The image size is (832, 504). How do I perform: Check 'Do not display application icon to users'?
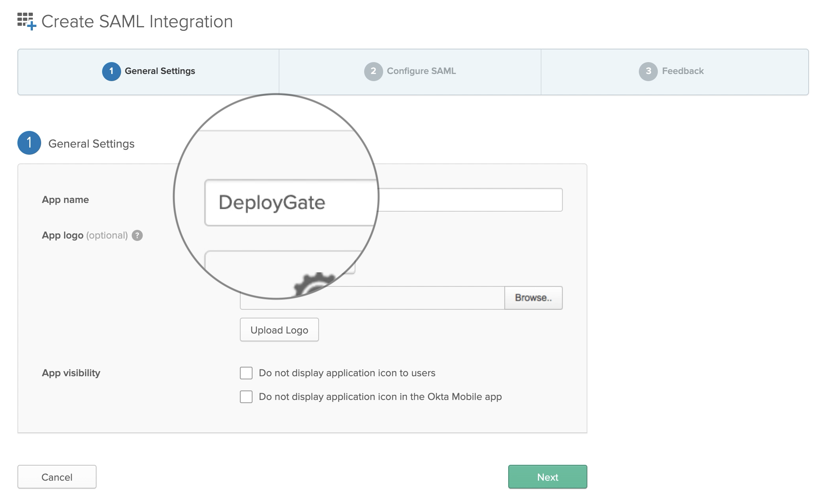click(x=246, y=372)
